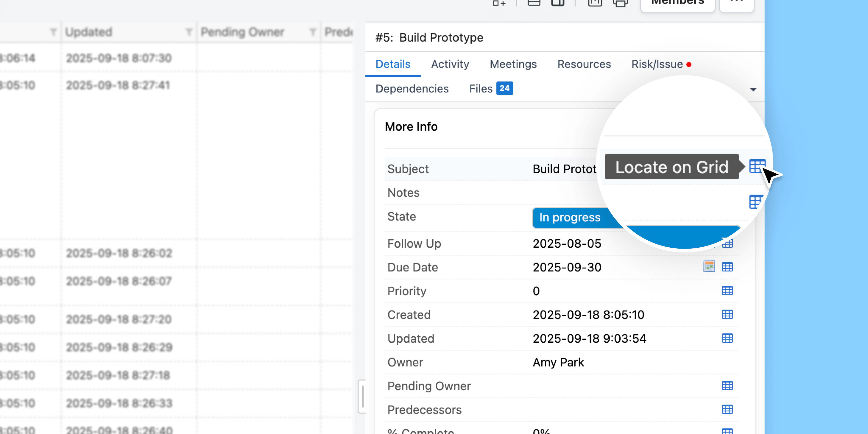Open the In progress state selector
The width and height of the screenshot is (868, 434).
(570, 218)
